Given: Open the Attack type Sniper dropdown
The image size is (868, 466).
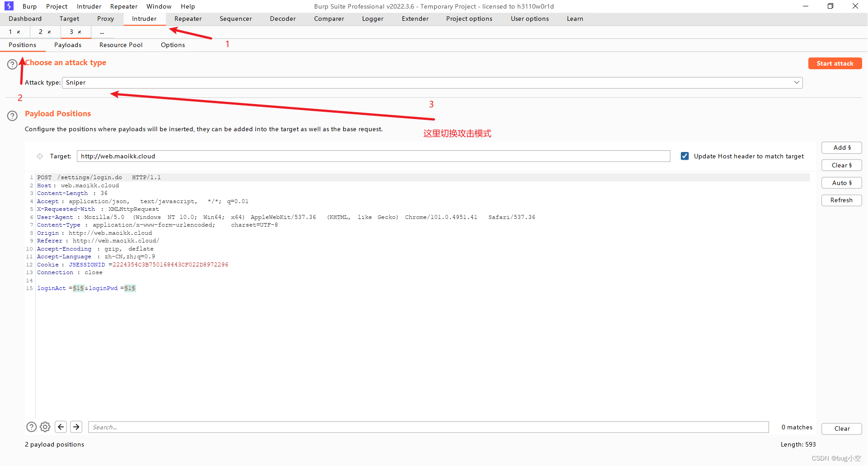Looking at the screenshot, I should [x=432, y=83].
